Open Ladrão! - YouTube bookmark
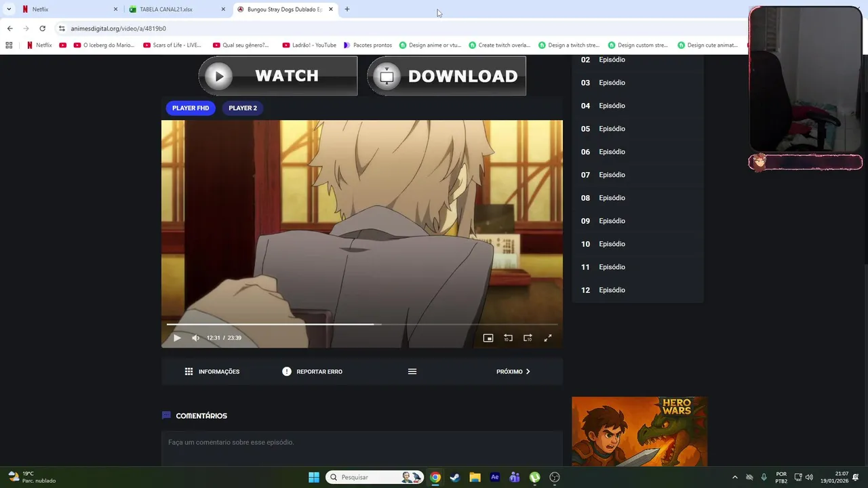 click(x=309, y=45)
